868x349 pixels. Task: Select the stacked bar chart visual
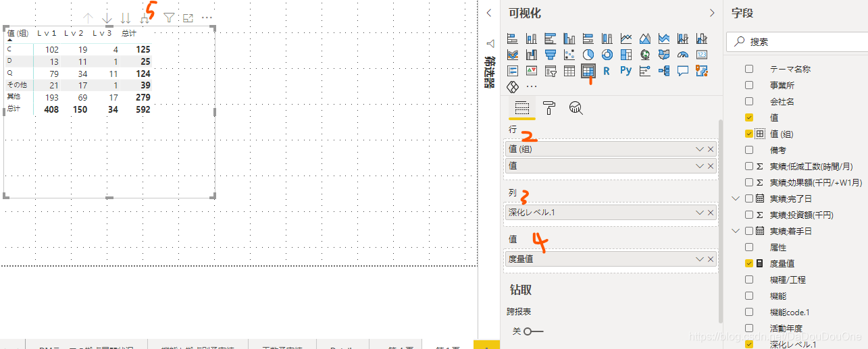click(x=512, y=38)
